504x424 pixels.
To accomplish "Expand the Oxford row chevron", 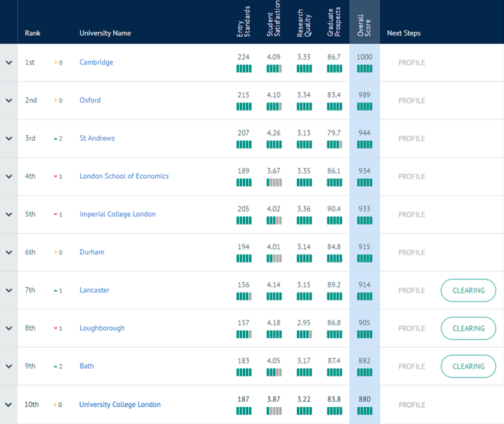I will pos(9,101).
